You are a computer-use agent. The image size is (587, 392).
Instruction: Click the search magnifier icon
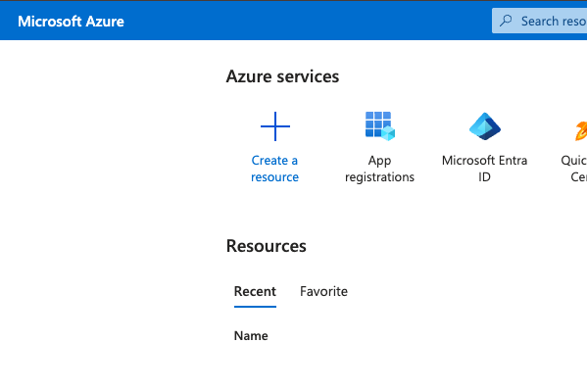(506, 21)
